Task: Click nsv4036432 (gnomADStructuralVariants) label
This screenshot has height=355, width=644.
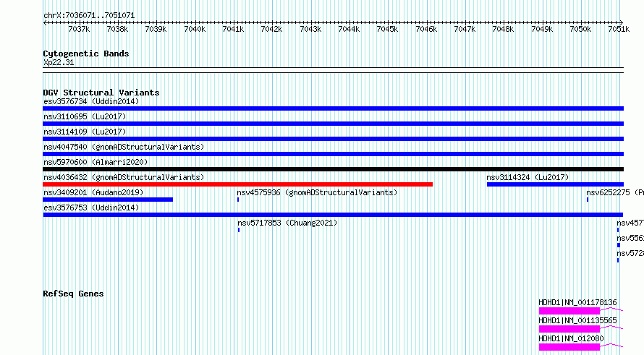Action: coord(124,177)
